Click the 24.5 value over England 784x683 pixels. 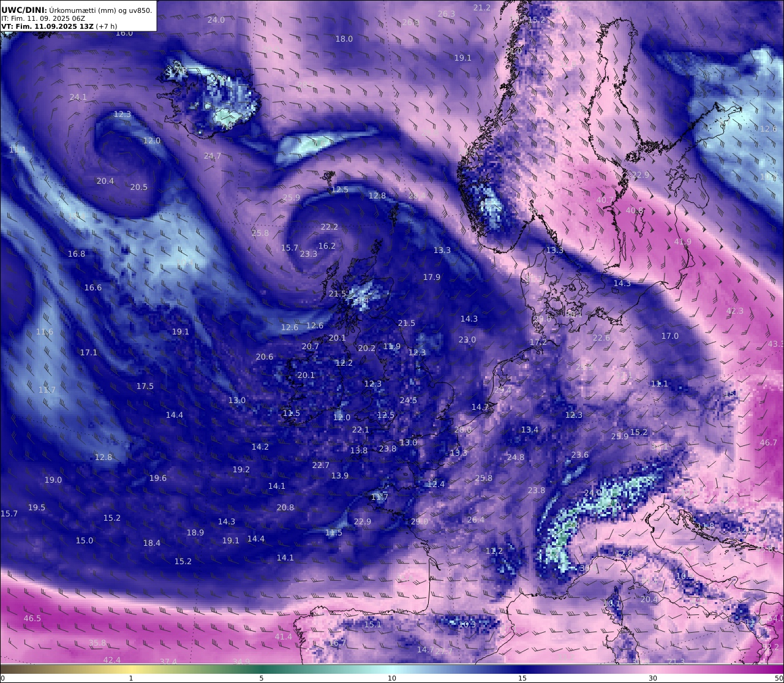409,400
